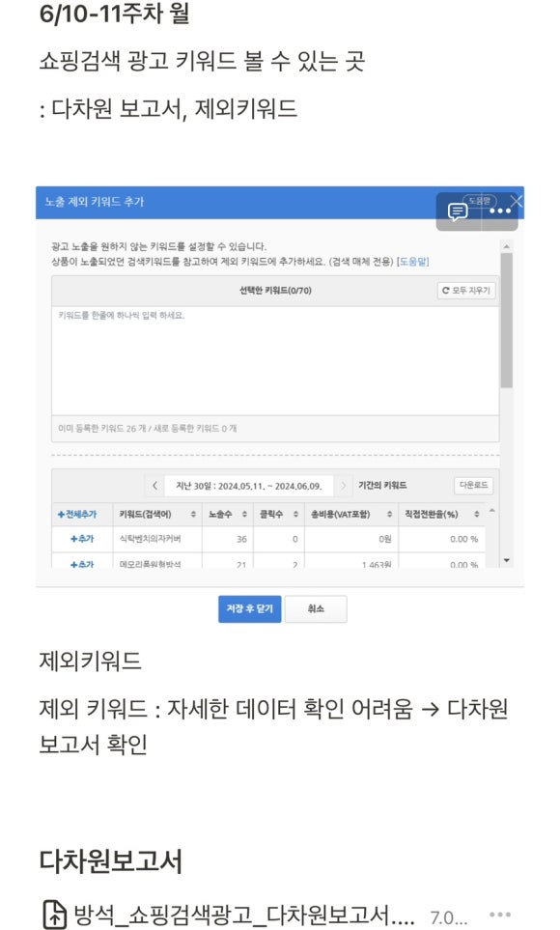Select the 6/10-11주차 월 heading
This screenshot has height=930, width=560.
pos(115,14)
